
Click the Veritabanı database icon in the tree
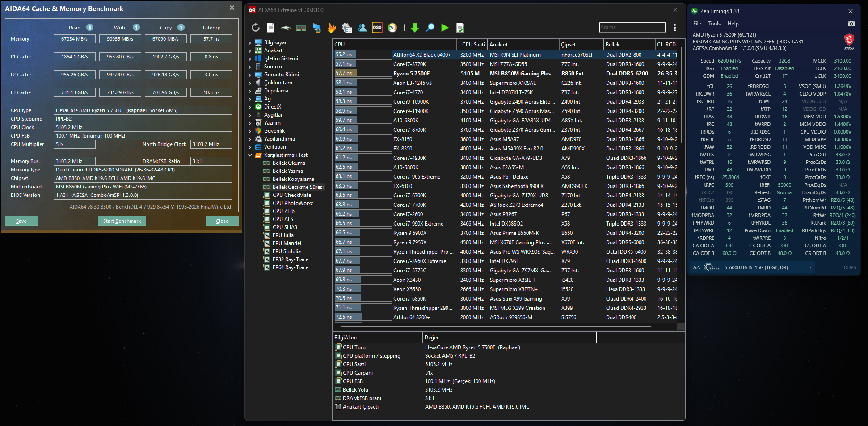click(258, 147)
